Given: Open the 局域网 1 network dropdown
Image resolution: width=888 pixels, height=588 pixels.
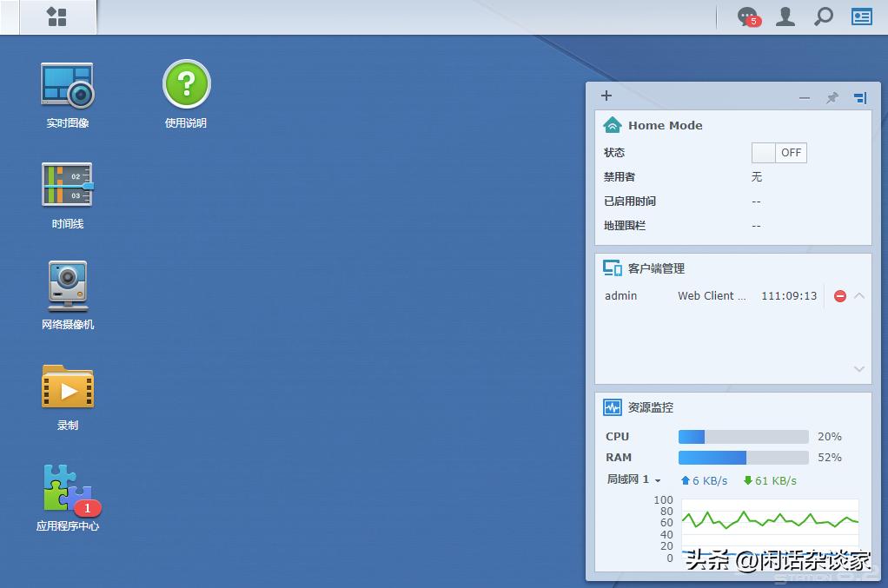Looking at the screenshot, I should pyautogui.click(x=633, y=479).
